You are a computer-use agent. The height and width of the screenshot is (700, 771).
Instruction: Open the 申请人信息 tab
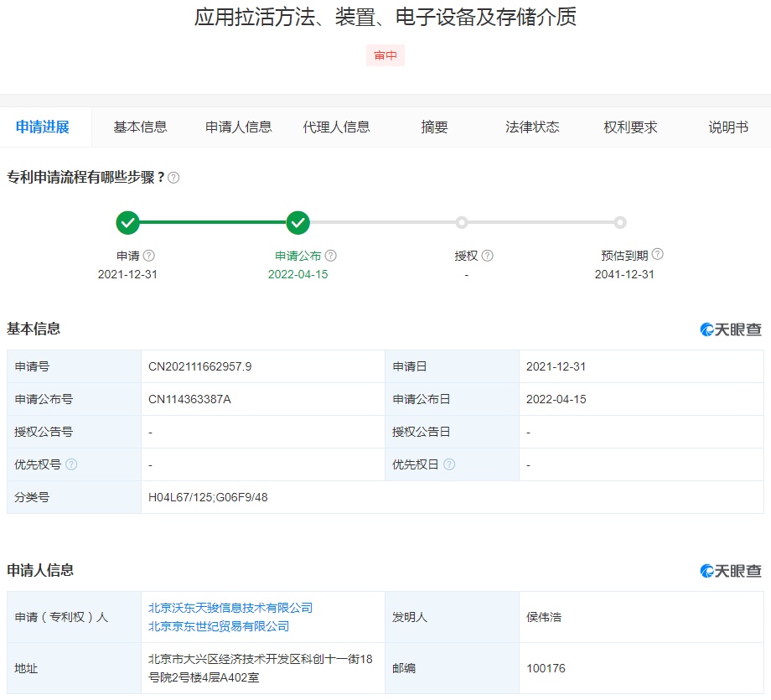[239, 127]
